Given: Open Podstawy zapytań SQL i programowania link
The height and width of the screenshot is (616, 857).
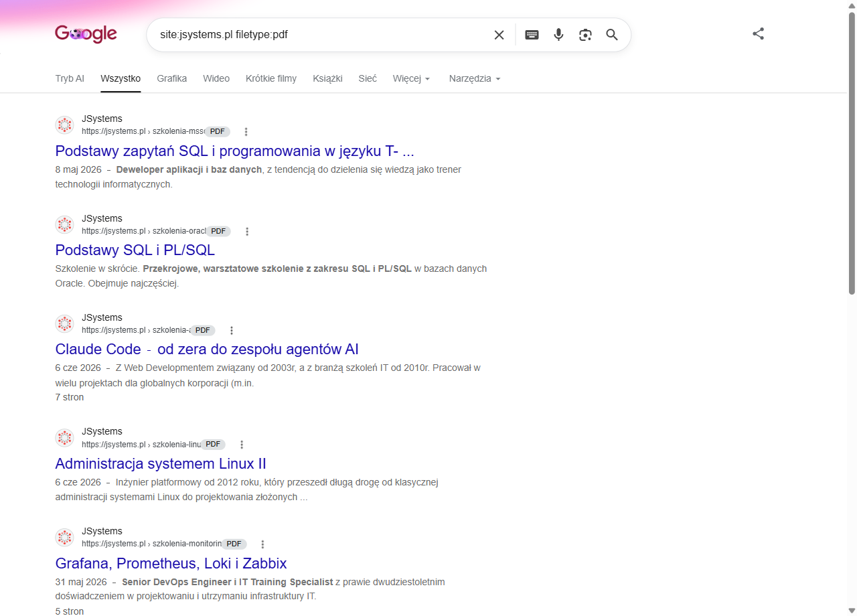Looking at the screenshot, I should coord(235,151).
